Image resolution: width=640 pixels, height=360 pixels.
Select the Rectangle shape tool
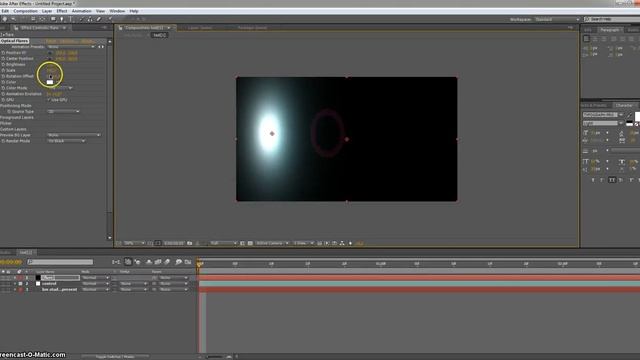pos(53,19)
